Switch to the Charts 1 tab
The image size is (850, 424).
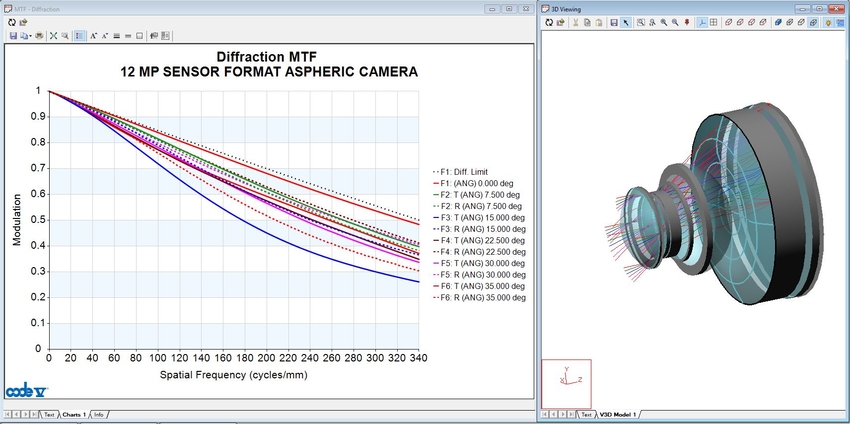(74, 414)
